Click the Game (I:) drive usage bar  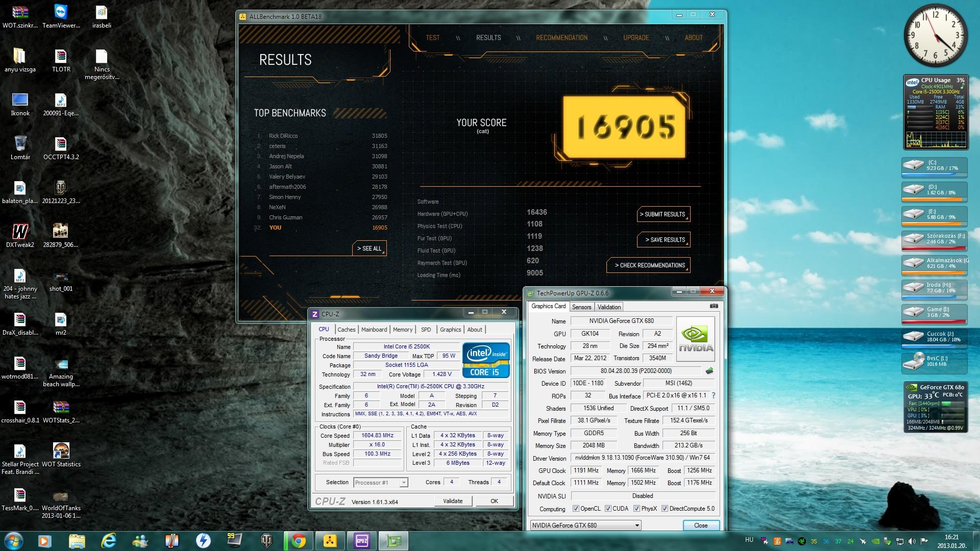pos(934,321)
